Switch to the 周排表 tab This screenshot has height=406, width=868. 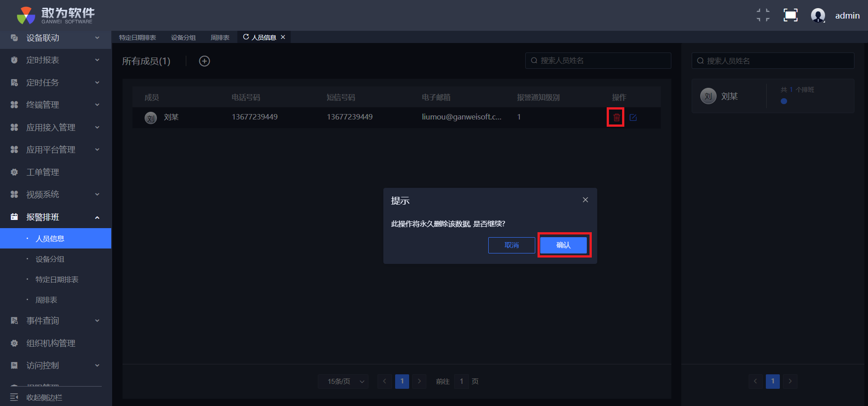click(x=220, y=38)
